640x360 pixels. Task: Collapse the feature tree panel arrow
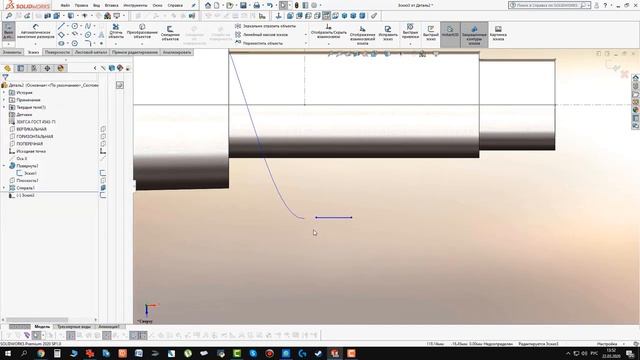pyautogui.click(x=95, y=68)
